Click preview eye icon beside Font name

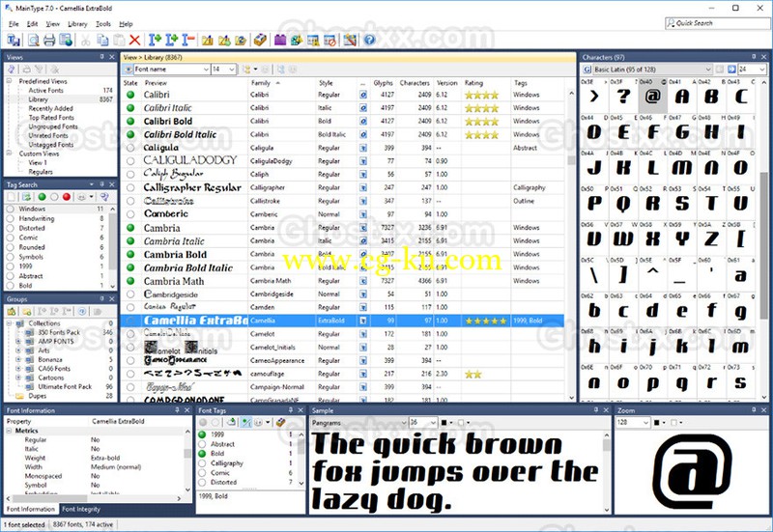coord(129,70)
